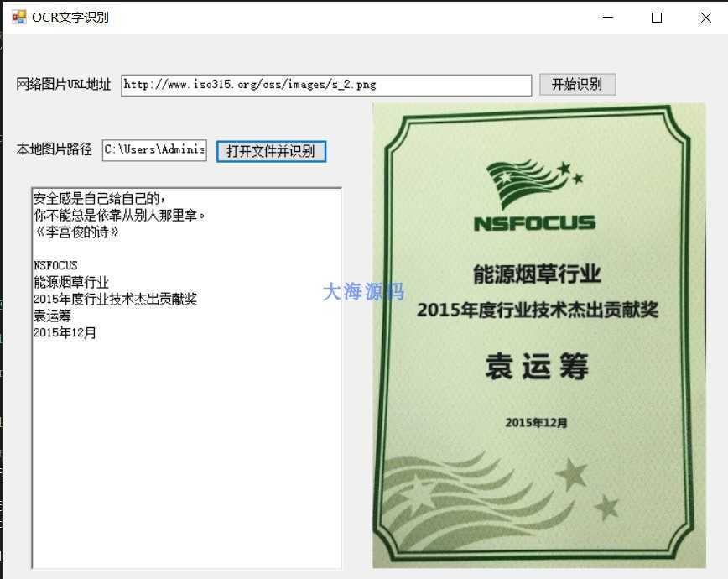Select the line 安全感是自己给自己的

(99, 198)
